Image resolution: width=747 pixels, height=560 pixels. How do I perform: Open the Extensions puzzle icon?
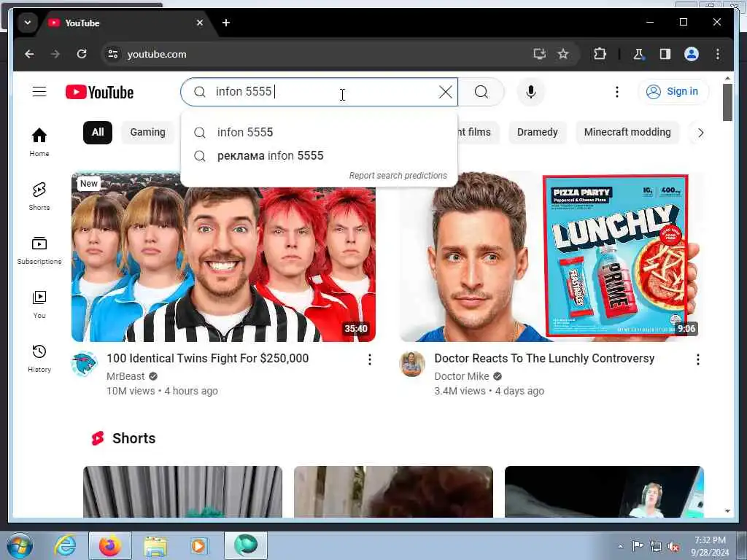pyautogui.click(x=600, y=54)
